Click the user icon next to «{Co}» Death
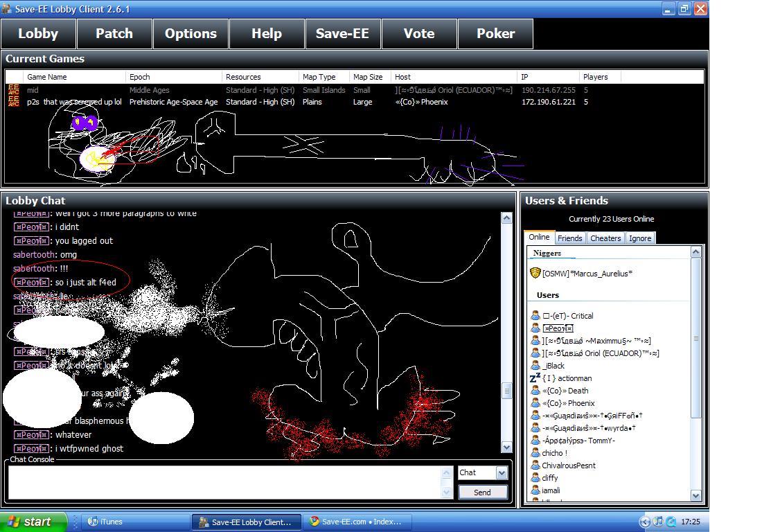 (x=535, y=391)
